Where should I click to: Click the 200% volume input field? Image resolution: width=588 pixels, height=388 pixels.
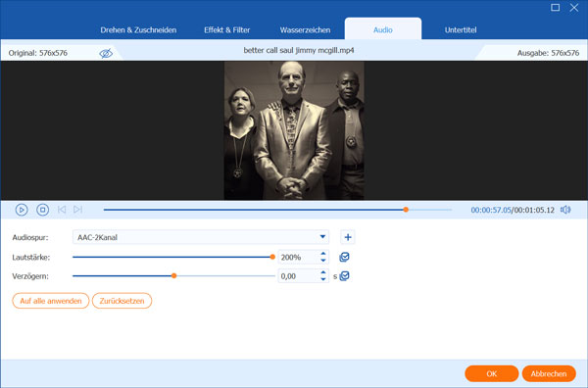point(299,257)
